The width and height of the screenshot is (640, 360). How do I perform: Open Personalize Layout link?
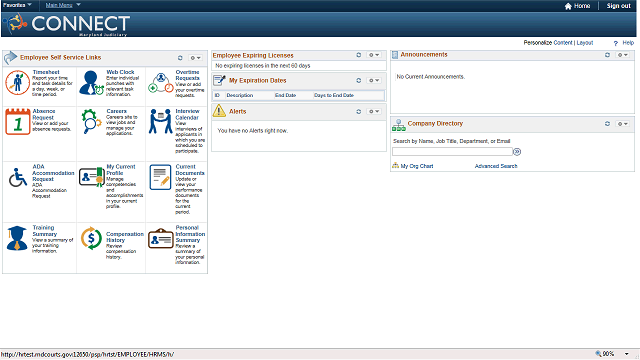tap(584, 43)
